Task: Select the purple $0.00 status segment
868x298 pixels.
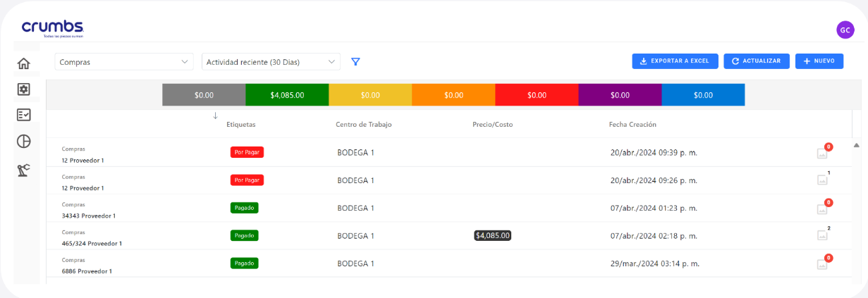Action: 620,94
